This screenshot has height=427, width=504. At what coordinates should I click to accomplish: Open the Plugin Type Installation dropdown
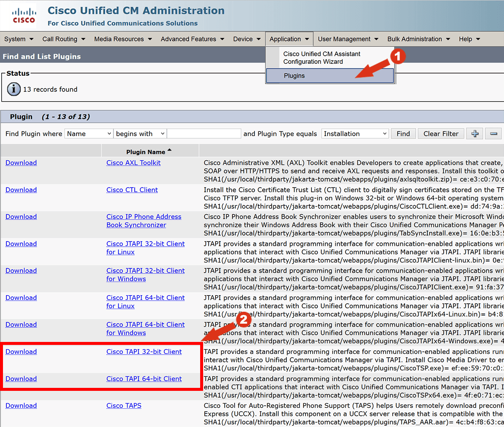click(355, 134)
